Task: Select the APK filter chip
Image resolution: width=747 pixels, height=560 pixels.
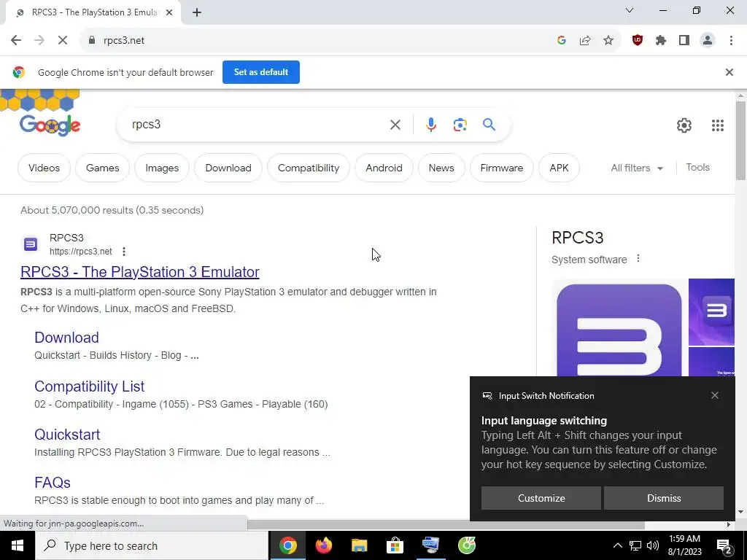Action: [559, 168]
